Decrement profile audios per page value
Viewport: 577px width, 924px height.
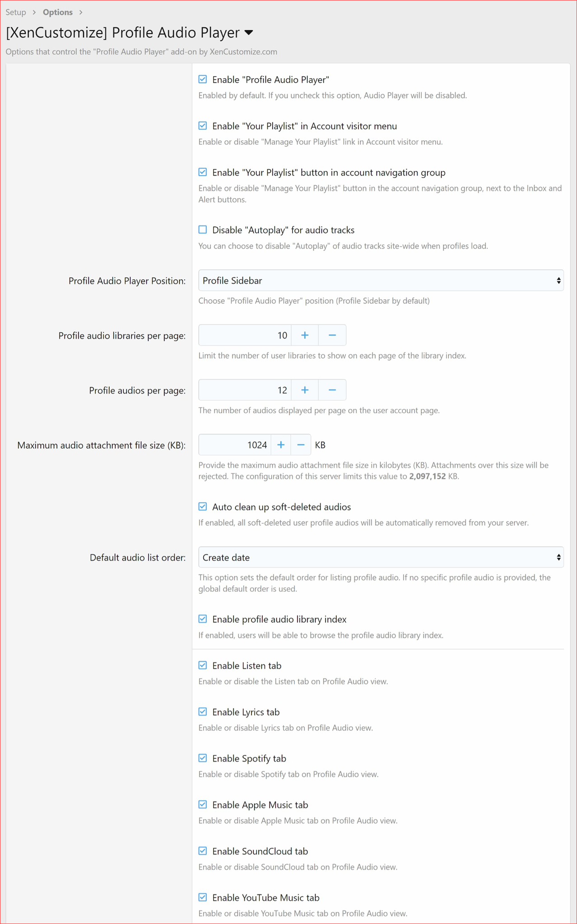coord(332,389)
